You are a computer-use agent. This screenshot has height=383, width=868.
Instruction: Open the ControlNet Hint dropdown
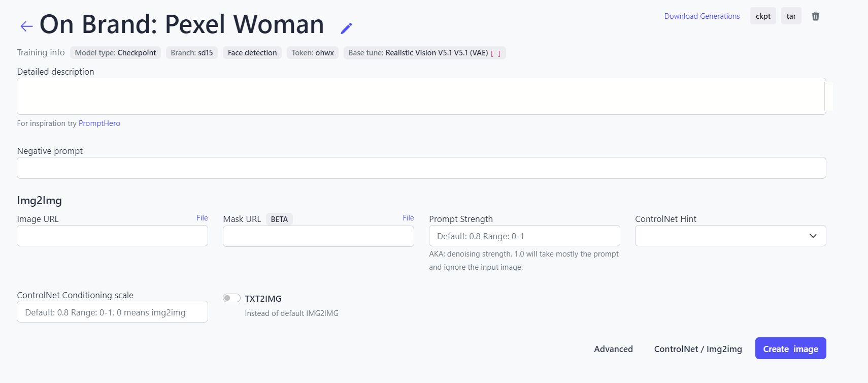tap(730, 236)
